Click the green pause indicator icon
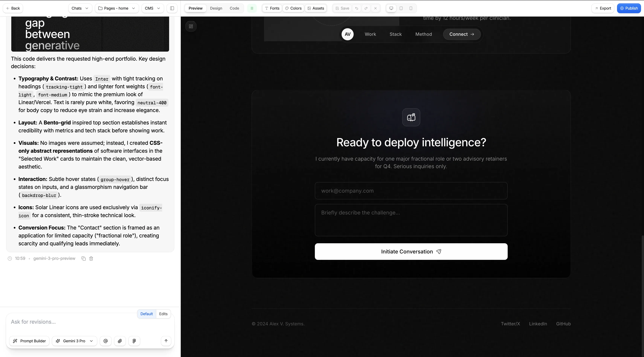The image size is (644, 357). point(252,8)
